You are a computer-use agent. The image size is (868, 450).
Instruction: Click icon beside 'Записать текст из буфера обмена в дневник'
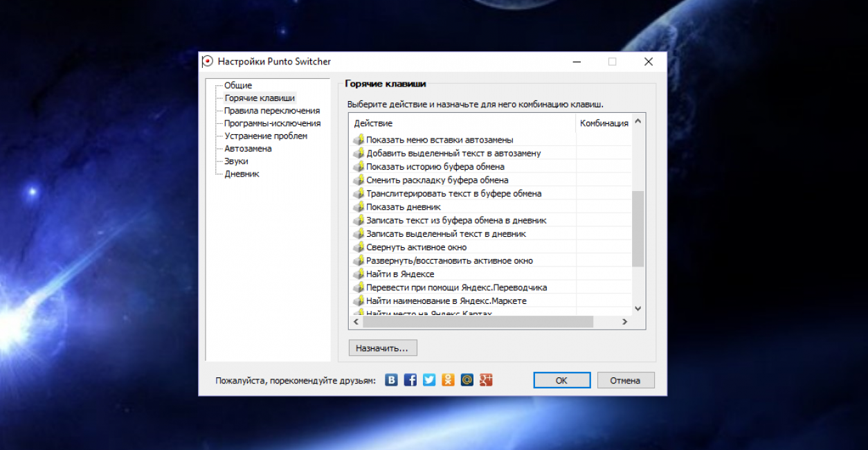(359, 220)
